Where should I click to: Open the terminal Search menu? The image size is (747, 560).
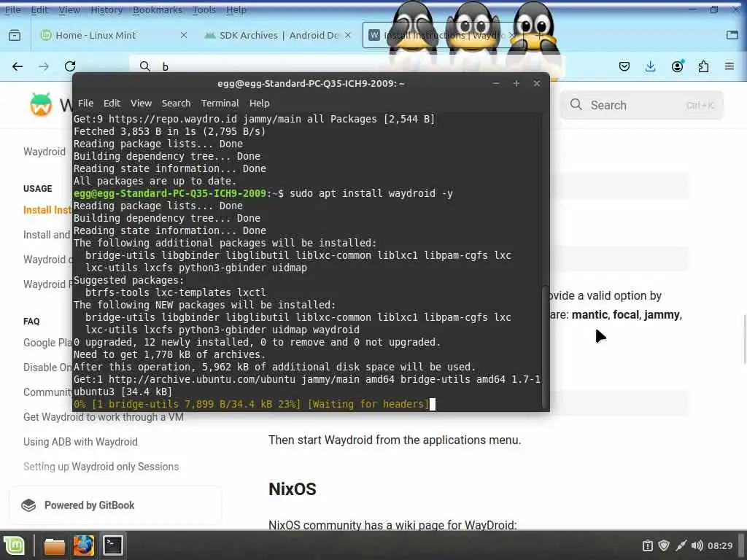click(176, 104)
